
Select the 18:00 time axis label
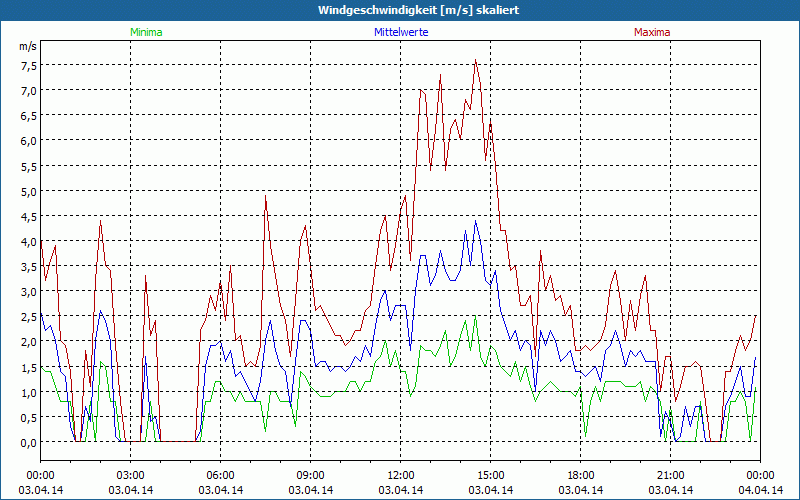tap(581, 474)
